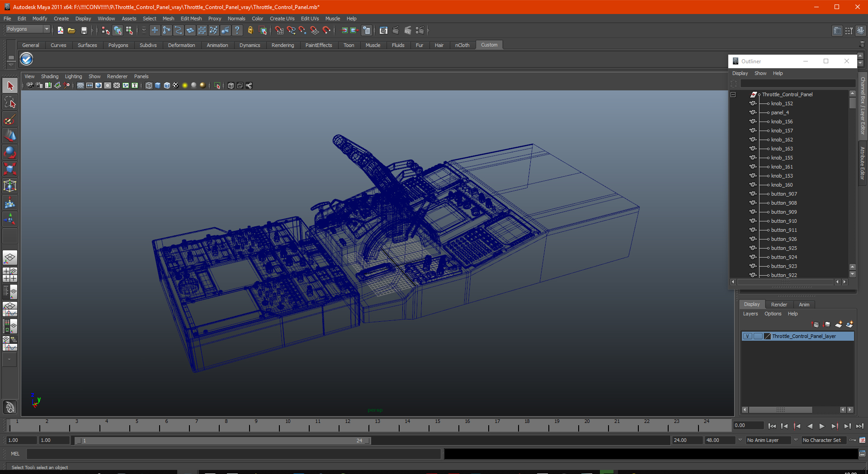Open the Create UVs menu
Screen dimensions: 868x474
[x=282, y=19]
